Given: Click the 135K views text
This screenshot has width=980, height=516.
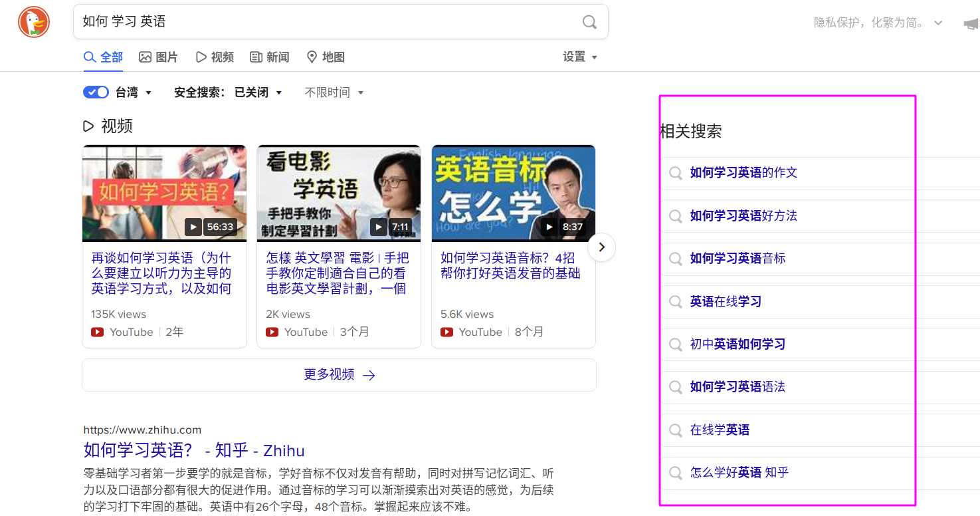Looking at the screenshot, I should pos(118,315).
